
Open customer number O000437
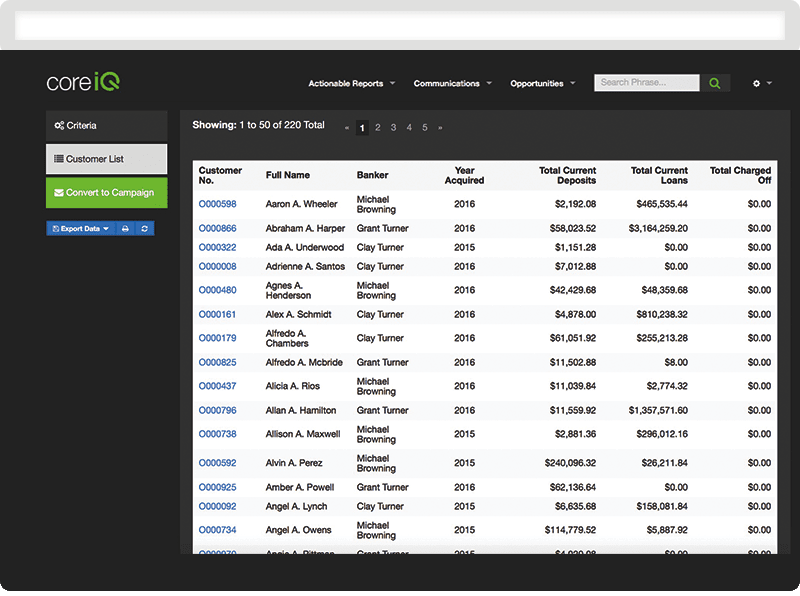217,386
